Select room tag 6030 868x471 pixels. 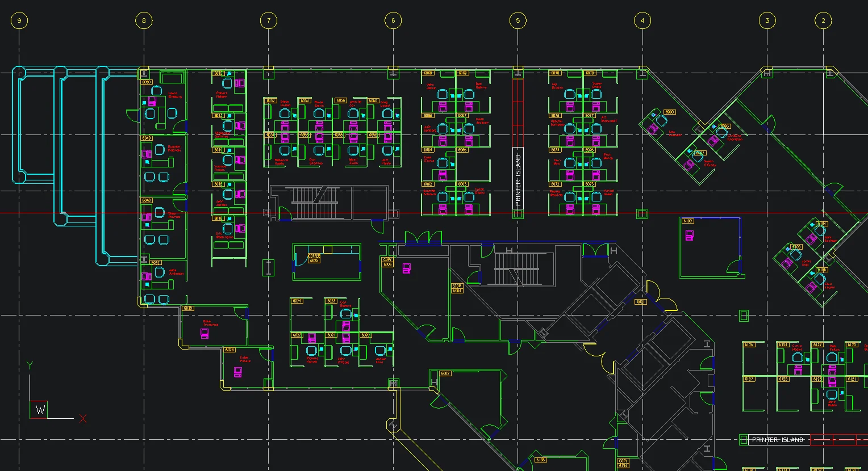(x=188, y=308)
